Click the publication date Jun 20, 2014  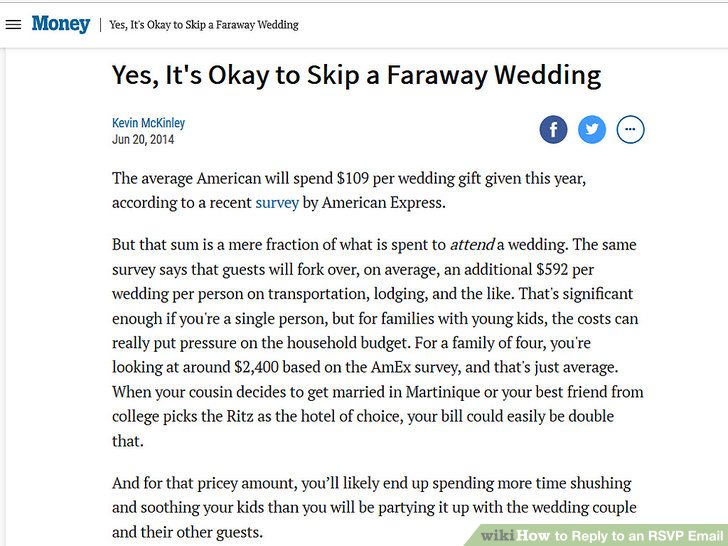pyautogui.click(x=143, y=139)
